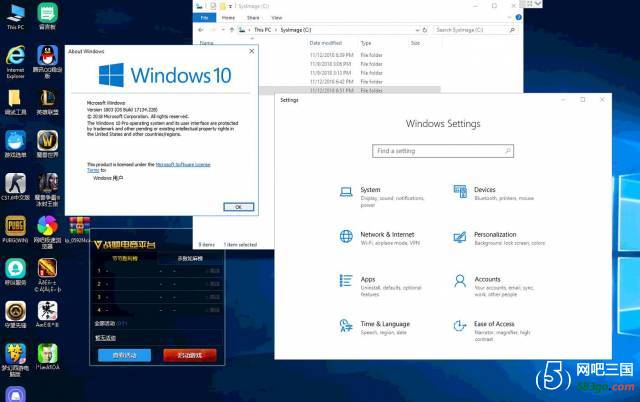Viewport: 640px width, 402px height.
Task: Click blue button in esports platform panel
Action: point(124,355)
